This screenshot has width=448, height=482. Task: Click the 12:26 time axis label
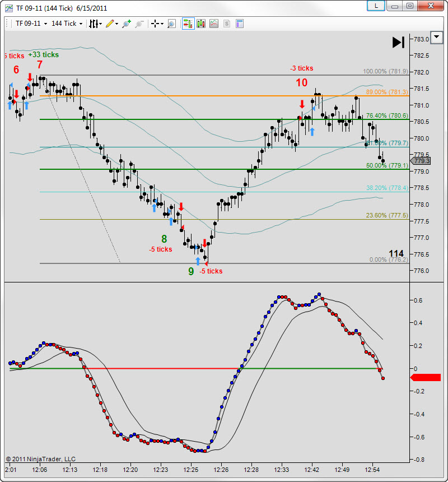[221, 470]
